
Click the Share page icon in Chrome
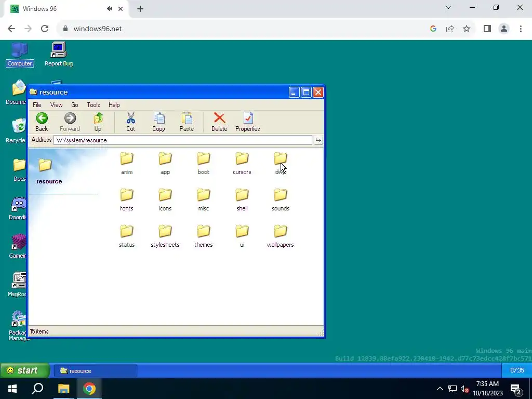(450, 29)
